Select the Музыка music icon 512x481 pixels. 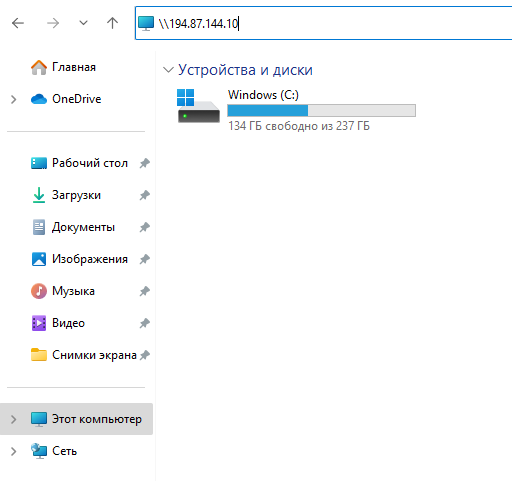pyautogui.click(x=39, y=291)
